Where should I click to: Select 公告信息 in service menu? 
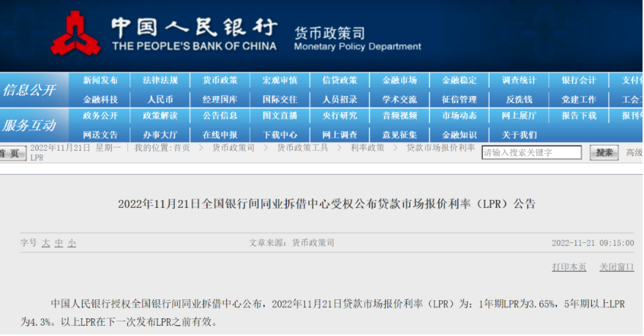pos(220,116)
